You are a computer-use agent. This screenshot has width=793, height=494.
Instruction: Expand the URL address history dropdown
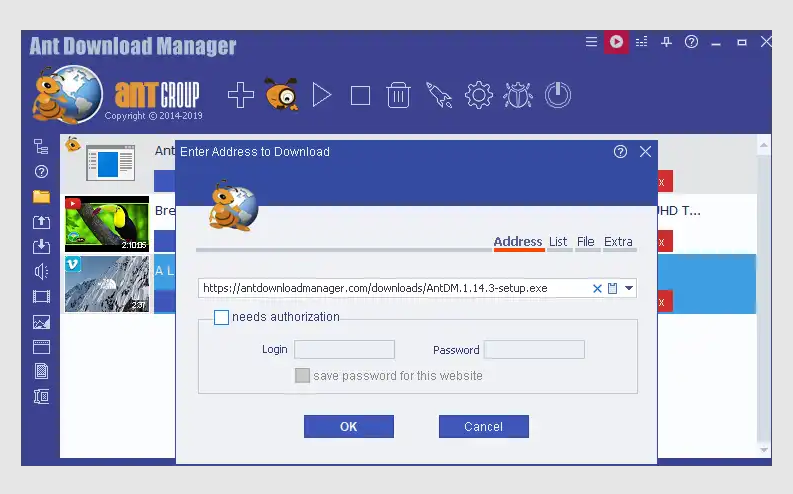(x=629, y=288)
